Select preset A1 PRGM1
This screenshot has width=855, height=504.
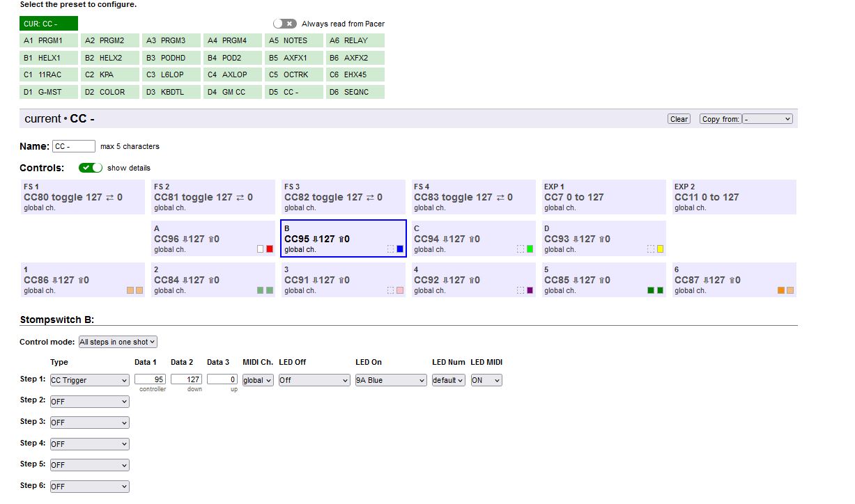point(49,40)
